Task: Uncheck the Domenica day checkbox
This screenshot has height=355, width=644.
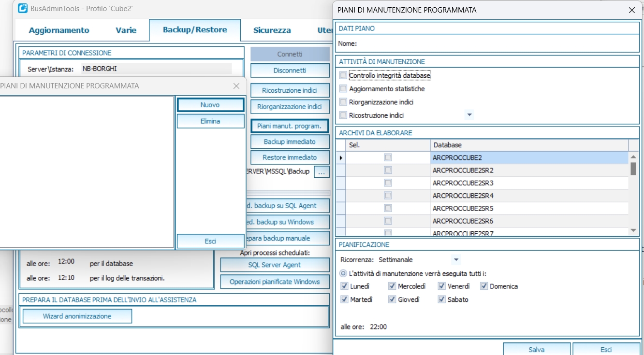Action: [484, 286]
